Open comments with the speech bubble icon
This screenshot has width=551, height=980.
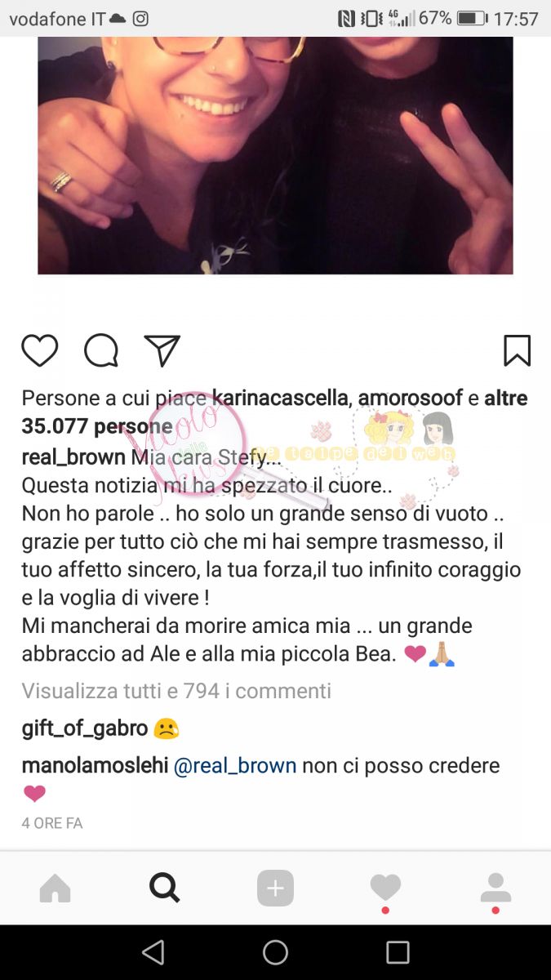click(101, 351)
